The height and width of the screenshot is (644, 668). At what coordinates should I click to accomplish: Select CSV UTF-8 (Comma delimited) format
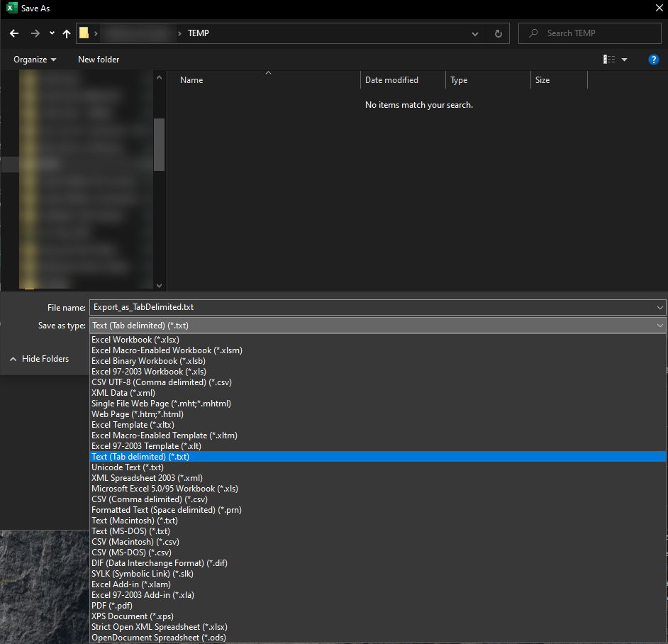161,382
